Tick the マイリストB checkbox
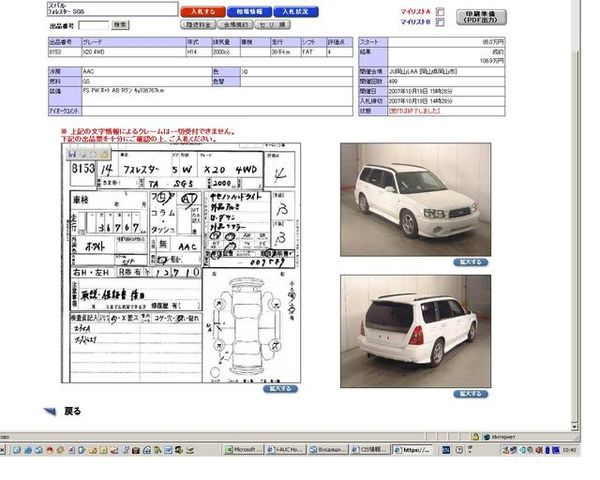600x480 pixels. [x=440, y=22]
